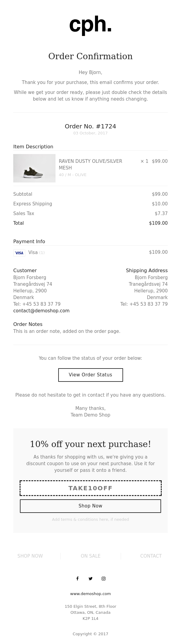181x644 pixels.
Task: Click the Raven Dusty Olive/Silver Mesh product title
Action: 91,164
